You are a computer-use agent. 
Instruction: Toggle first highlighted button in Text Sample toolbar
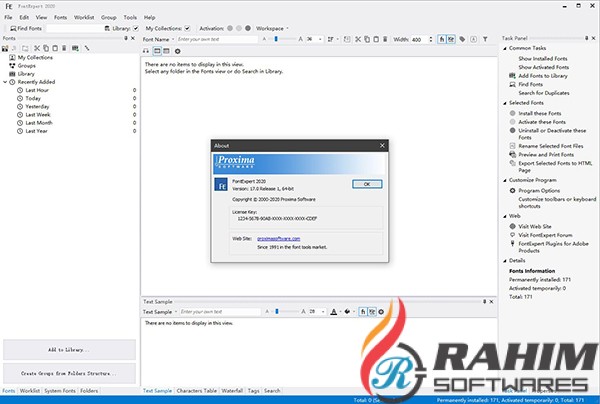(363, 312)
